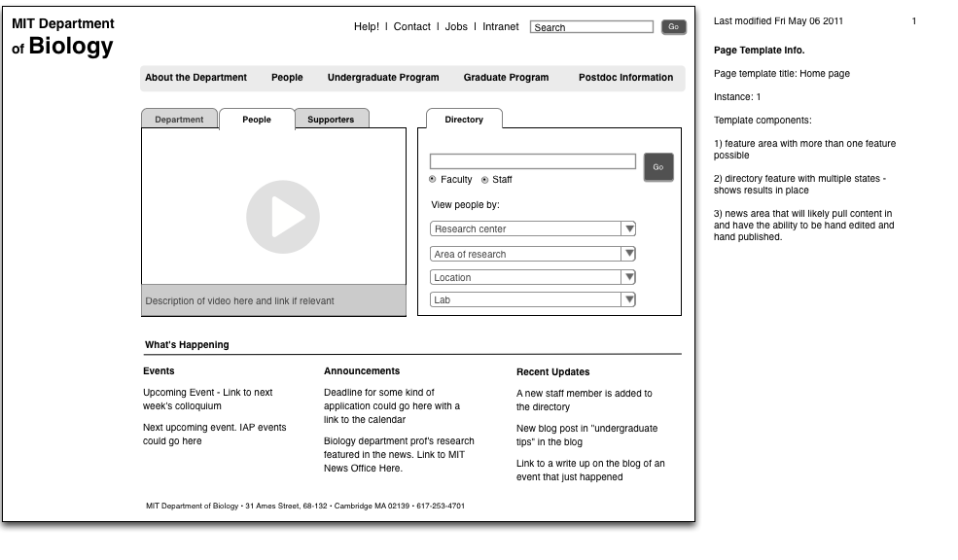This screenshot has width=958, height=560.
Task: Open the prof's research news announcement
Action: [x=399, y=454]
